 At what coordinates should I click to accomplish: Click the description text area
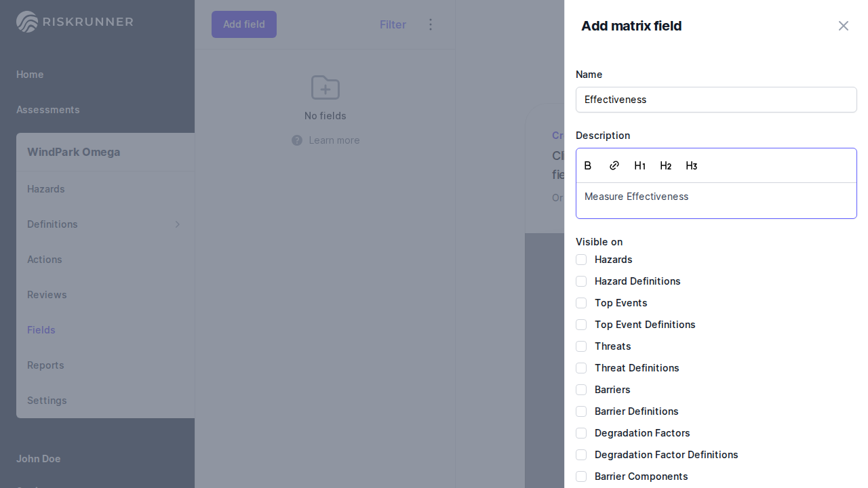click(716, 200)
